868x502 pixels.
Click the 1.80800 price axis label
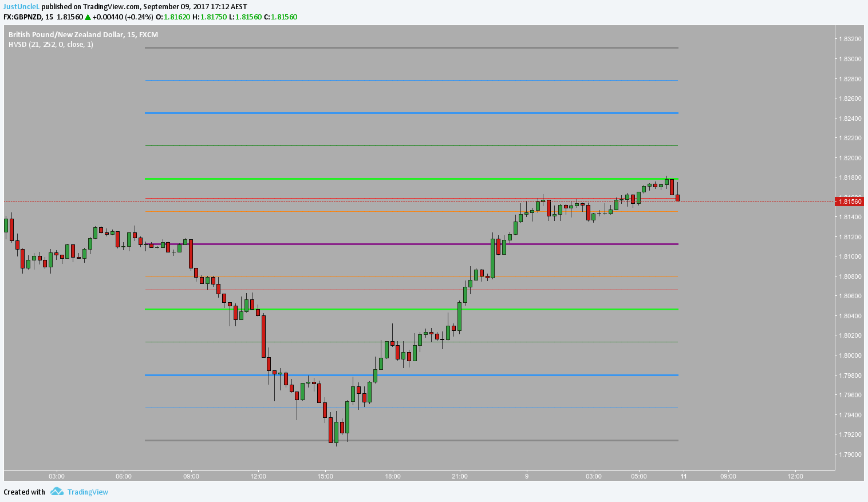pyautogui.click(x=850, y=276)
